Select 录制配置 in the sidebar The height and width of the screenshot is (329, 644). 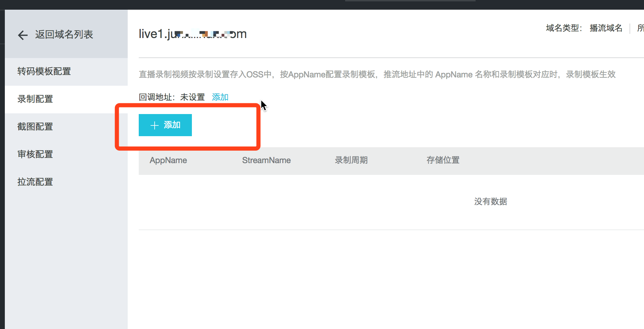point(35,99)
